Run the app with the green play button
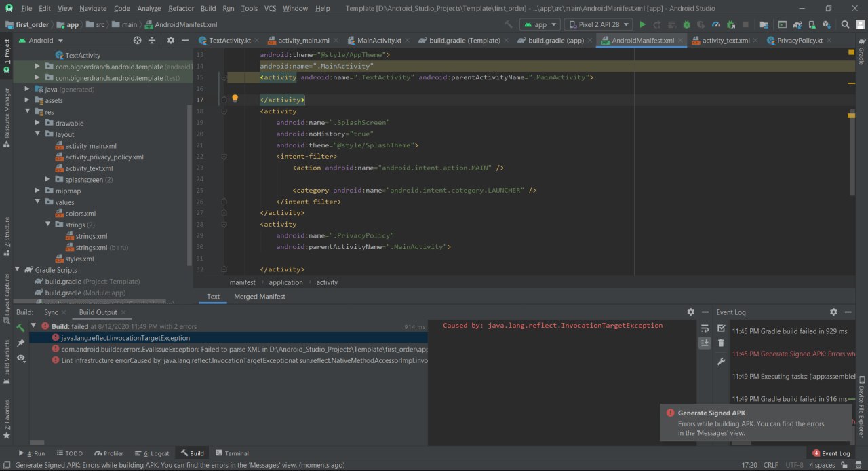Image resolution: width=868 pixels, height=471 pixels. (x=642, y=24)
